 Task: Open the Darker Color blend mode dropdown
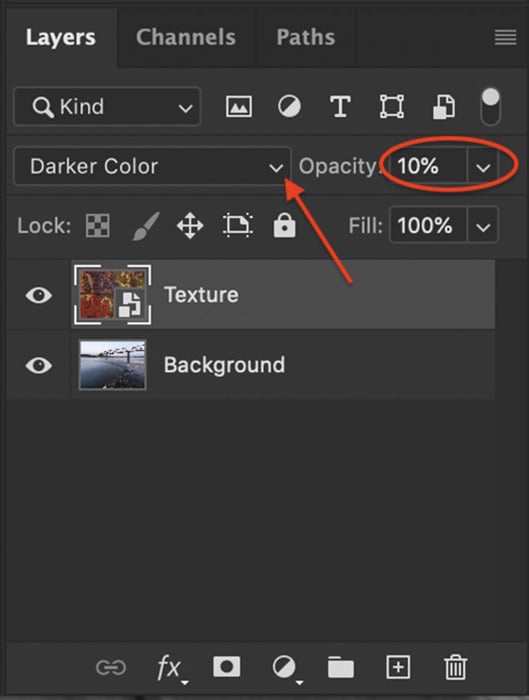[153, 166]
